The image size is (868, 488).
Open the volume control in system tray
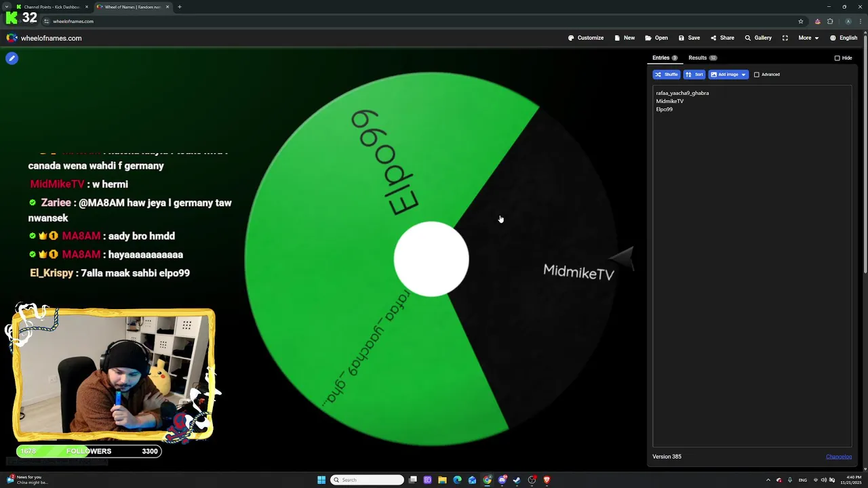click(824, 480)
